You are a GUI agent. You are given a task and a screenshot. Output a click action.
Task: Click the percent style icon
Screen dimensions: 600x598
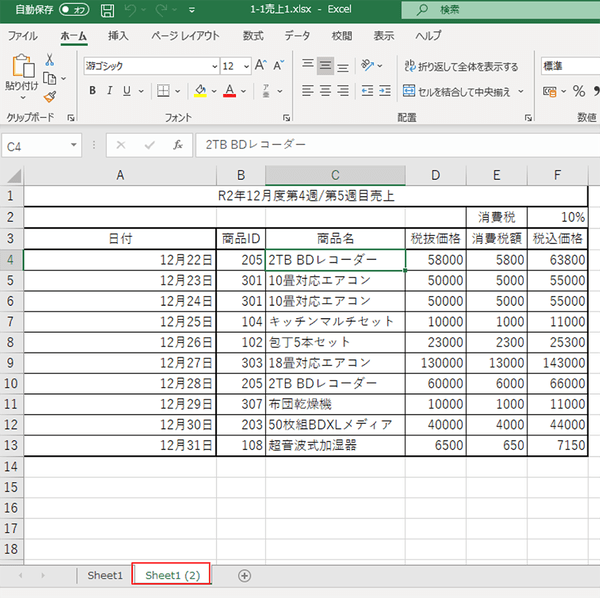click(x=579, y=91)
